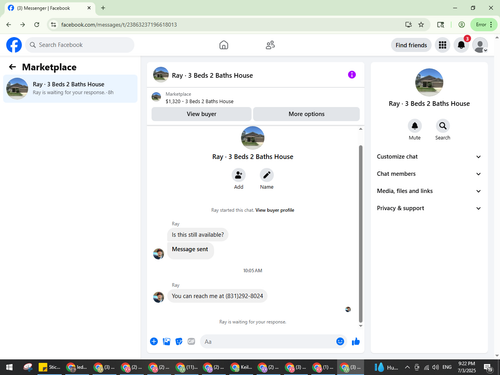Open the Windows notification center icon

[x=488, y=367]
